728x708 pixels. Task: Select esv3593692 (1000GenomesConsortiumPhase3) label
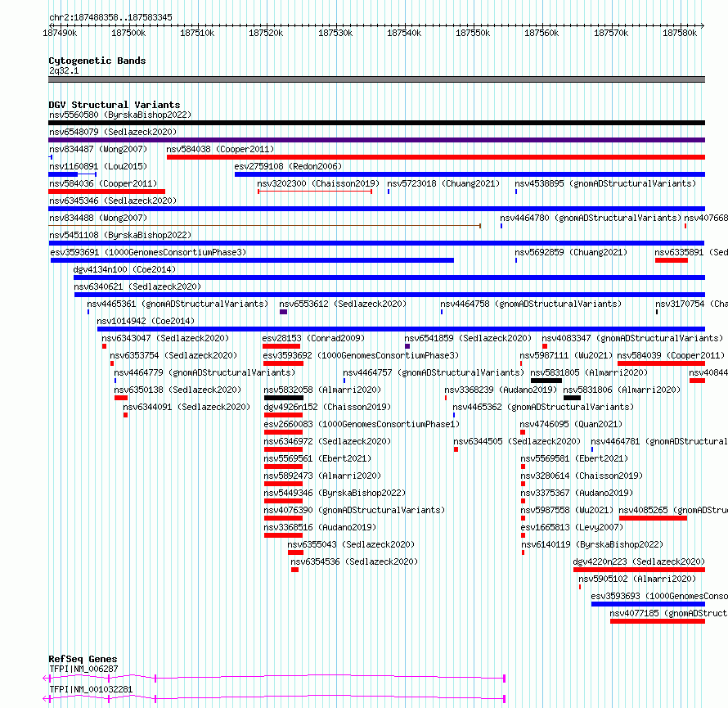[x=361, y=355]
